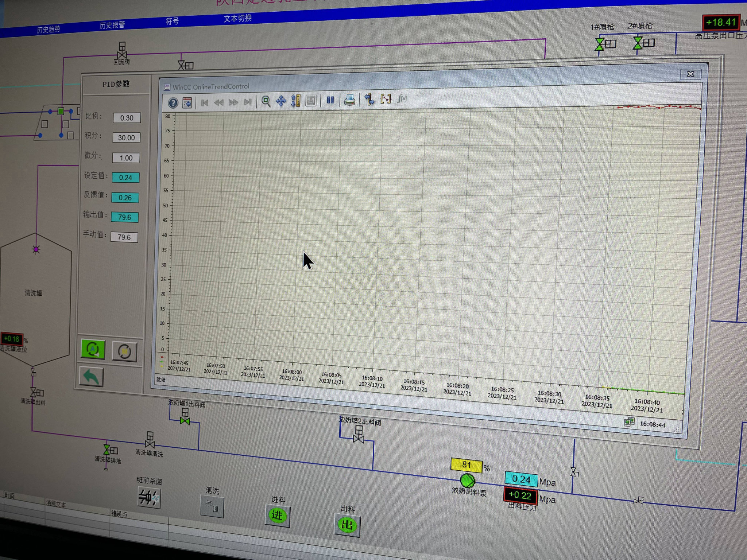Viewport: 747px width, 560px height.
Task: Click the +0.16 清洗罐液位 level readout
Action: tap(12, 339)
